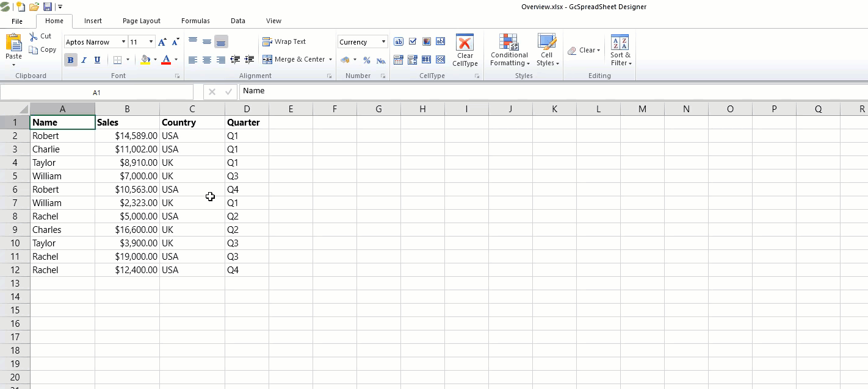The height and width of the screenshot is (389, 868).
Task: Expand the Conditional Formatting menu
Action: pos(510,59)
